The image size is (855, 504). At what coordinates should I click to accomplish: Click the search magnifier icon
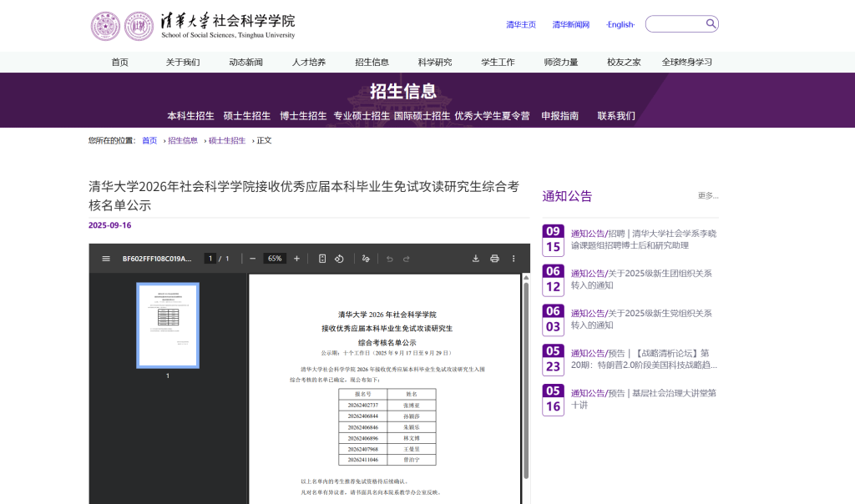pyautogui.click(x=711, y=23)
